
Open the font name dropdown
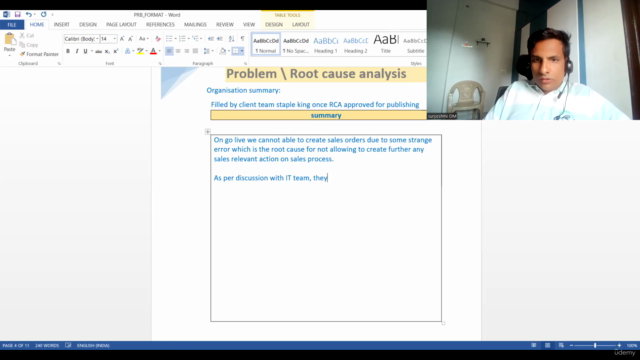[97, 39]
